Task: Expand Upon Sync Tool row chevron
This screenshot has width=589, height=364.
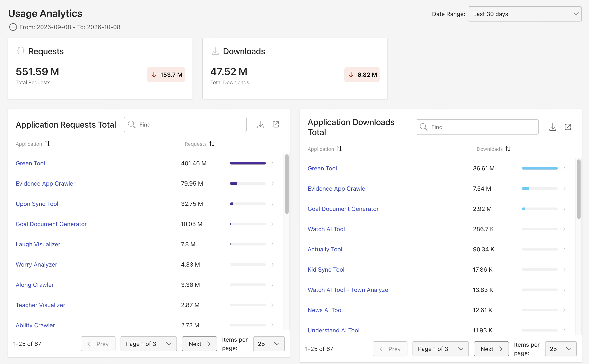Action: 273,204
